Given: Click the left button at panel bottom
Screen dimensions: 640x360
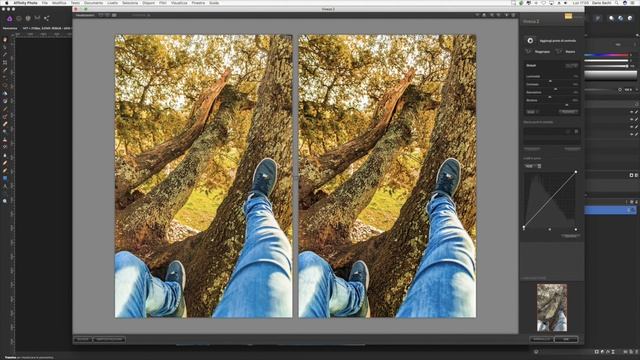Looking at the screenshot, I should click(x=542, y=339).
